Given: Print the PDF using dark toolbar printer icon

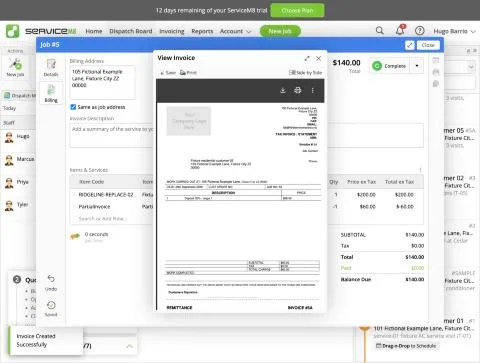Looking at the screenshot, I should tap(298, 90).
